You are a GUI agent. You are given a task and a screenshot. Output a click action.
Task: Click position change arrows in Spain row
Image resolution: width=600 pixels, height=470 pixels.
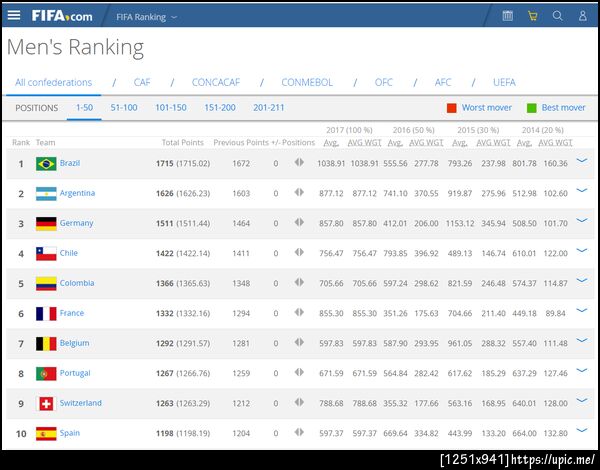(299, 432)
